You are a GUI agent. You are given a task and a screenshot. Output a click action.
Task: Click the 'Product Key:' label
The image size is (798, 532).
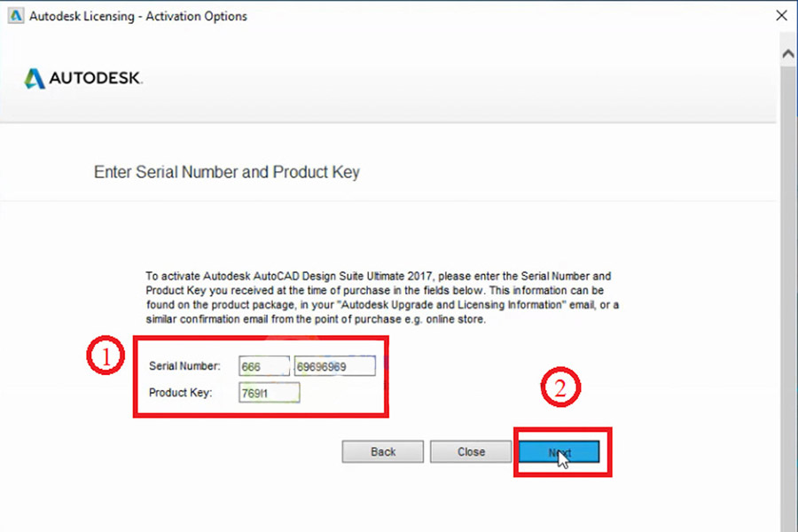pos(180,393)
